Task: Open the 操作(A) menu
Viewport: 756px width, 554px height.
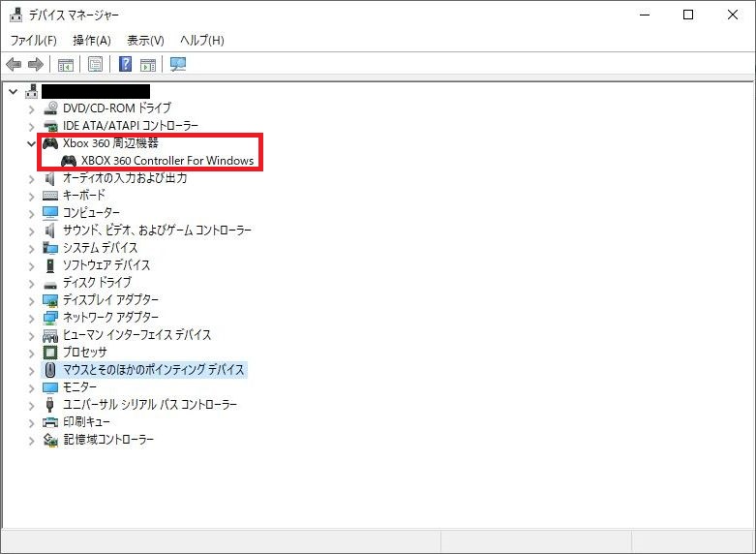Action: (92, 41)
